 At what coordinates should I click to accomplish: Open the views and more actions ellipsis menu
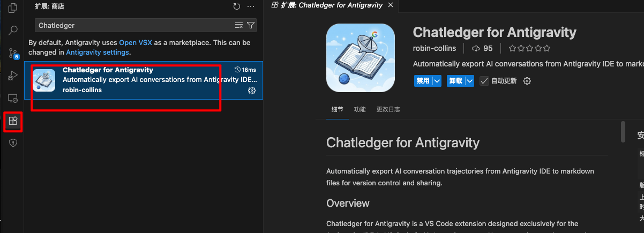tap(251, 6)
